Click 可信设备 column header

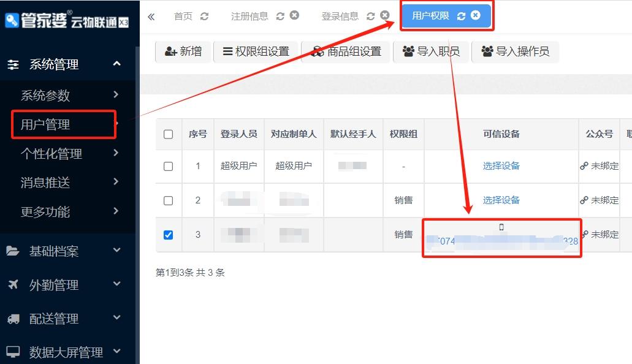pyautogui.click(x=501, y=134)
